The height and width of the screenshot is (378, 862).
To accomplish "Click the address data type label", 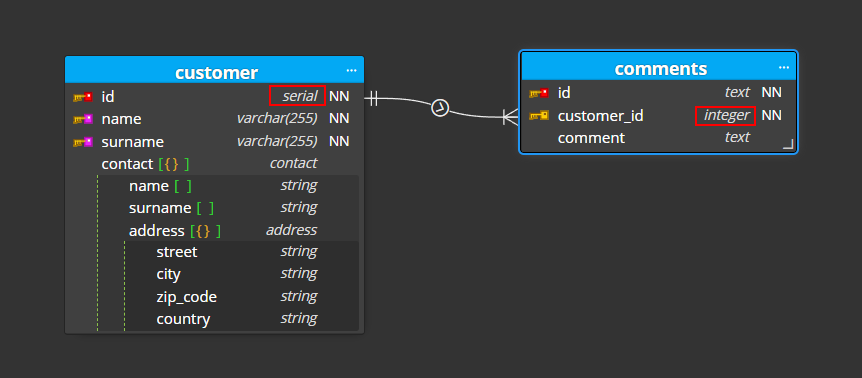I will pos(291,230).
